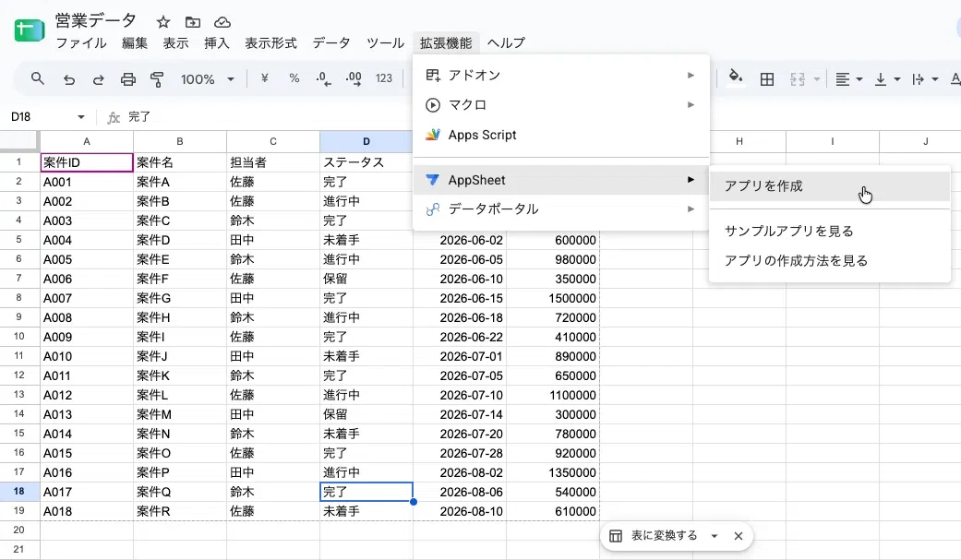Expand the アドオン submenu
This screenshot has width=961, height=560.
[x=561, y=76]
